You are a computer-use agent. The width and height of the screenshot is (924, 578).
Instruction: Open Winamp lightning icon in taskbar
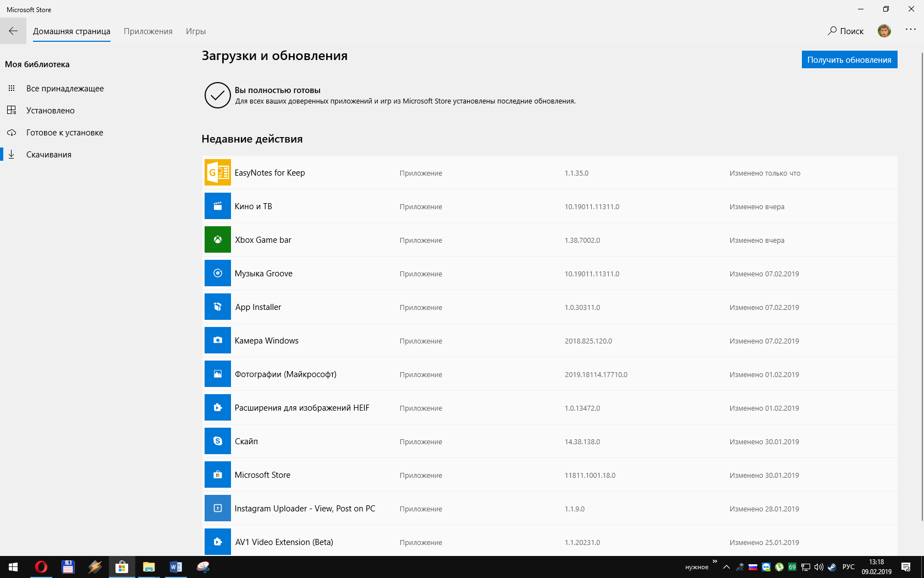(x=95, y=567)
